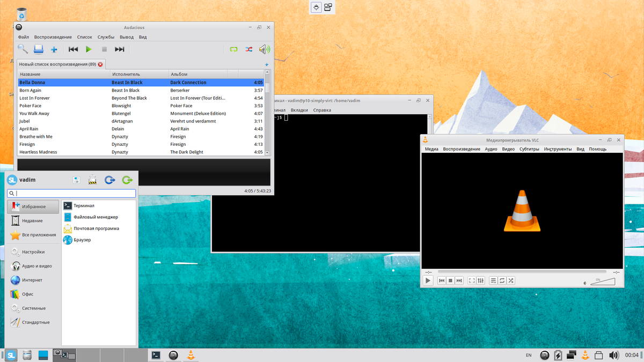644x362 pixels.
Task: Click the blue switch user arrow icon
Action: 110,180
